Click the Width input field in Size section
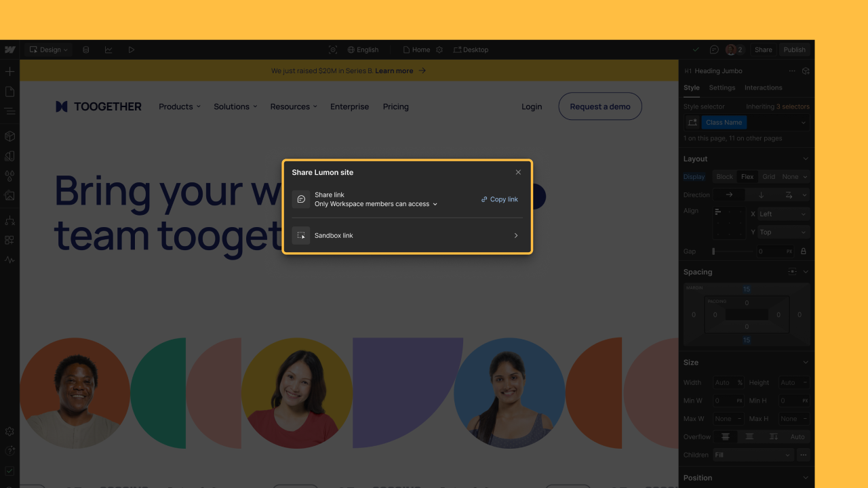Image resolution: width=868 pixels, height=488 pixels. point(728,382)
